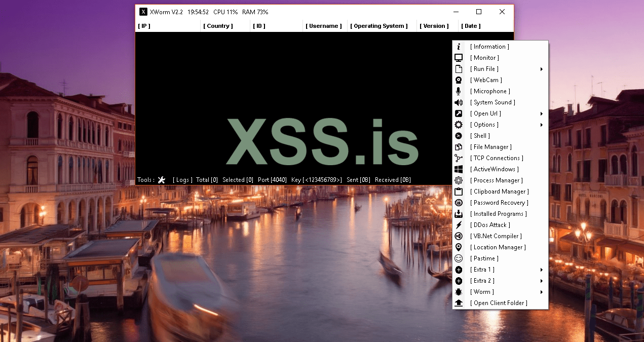
Task: Click the TCP Connections network icon
Action: coord(459,158)
